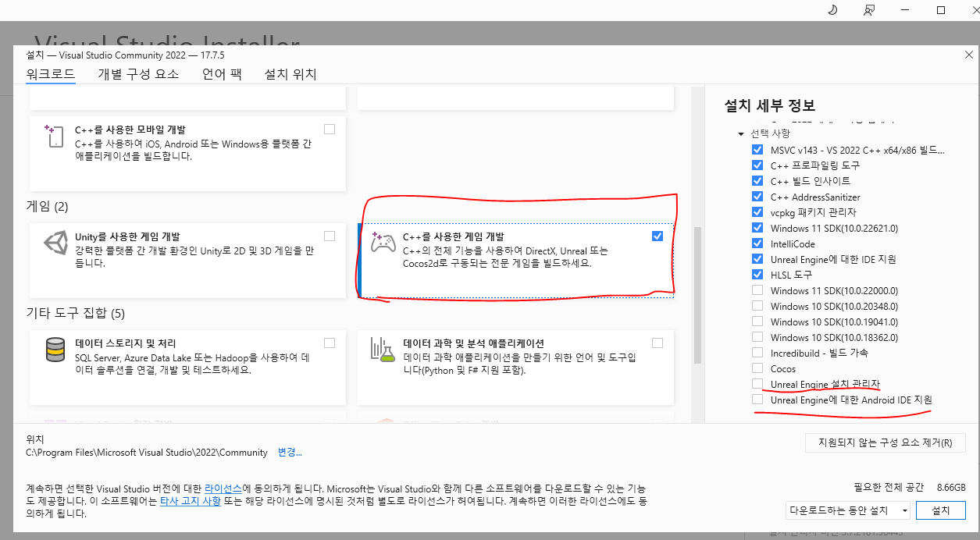Screen dimensions: 980x540
Task: Uncheck C++ 프로파일링 도구
Action: (757, 165)
